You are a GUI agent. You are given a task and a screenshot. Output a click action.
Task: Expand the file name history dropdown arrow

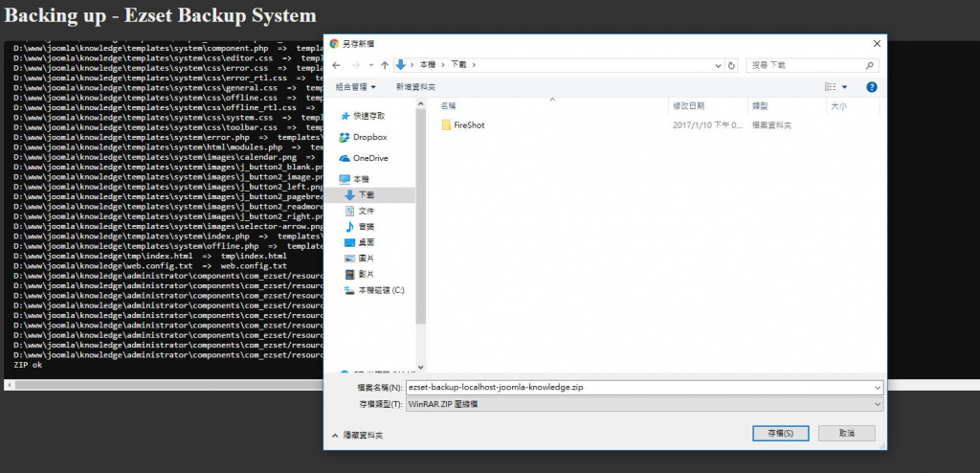tap(877, 388)
